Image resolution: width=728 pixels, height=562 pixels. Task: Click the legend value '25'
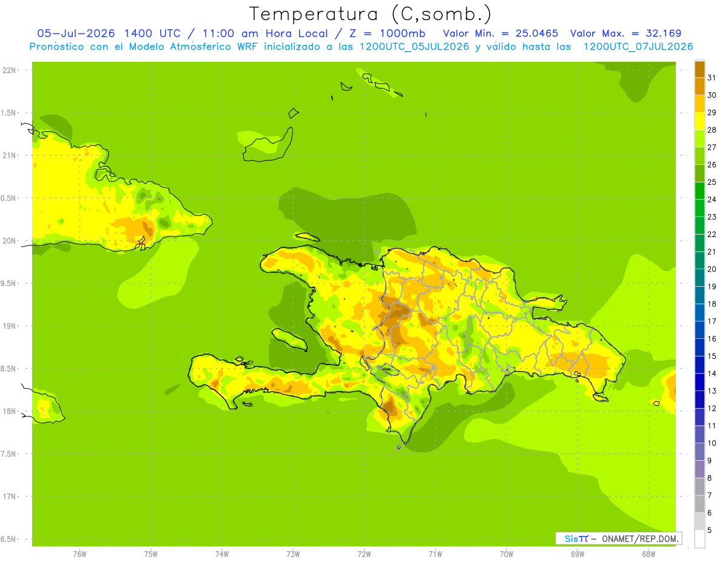(712, 182)
